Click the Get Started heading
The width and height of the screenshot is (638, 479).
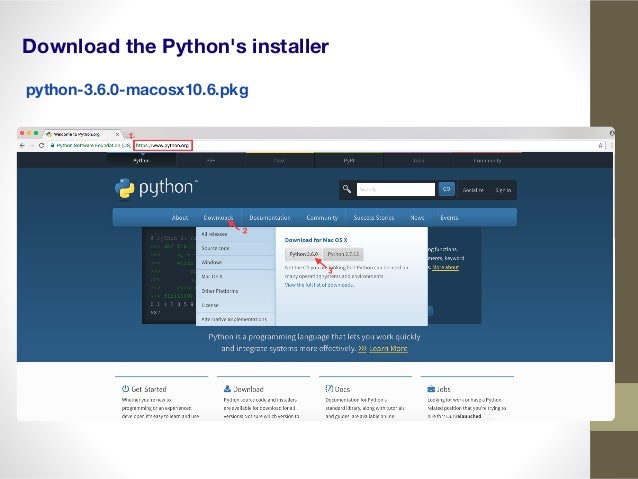tap(149, 389)
